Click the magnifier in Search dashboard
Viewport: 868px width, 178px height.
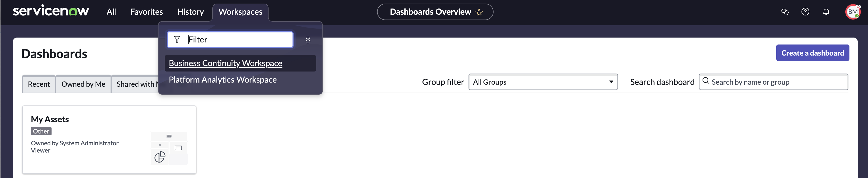pos(706,82)
